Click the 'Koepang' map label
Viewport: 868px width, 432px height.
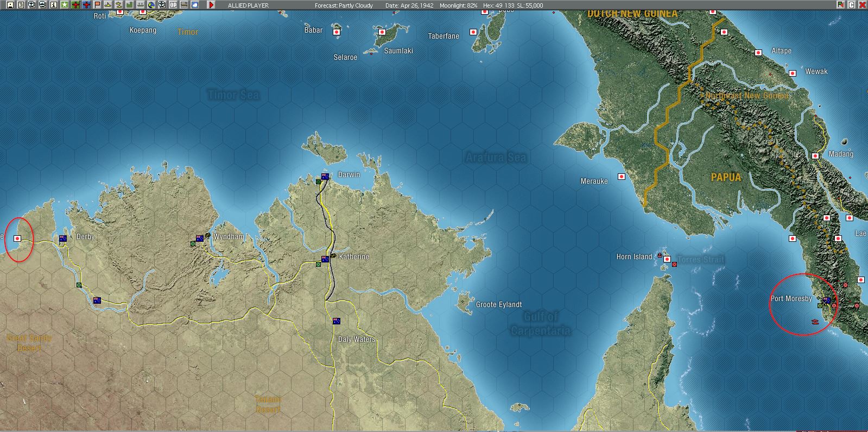(143, 30)
